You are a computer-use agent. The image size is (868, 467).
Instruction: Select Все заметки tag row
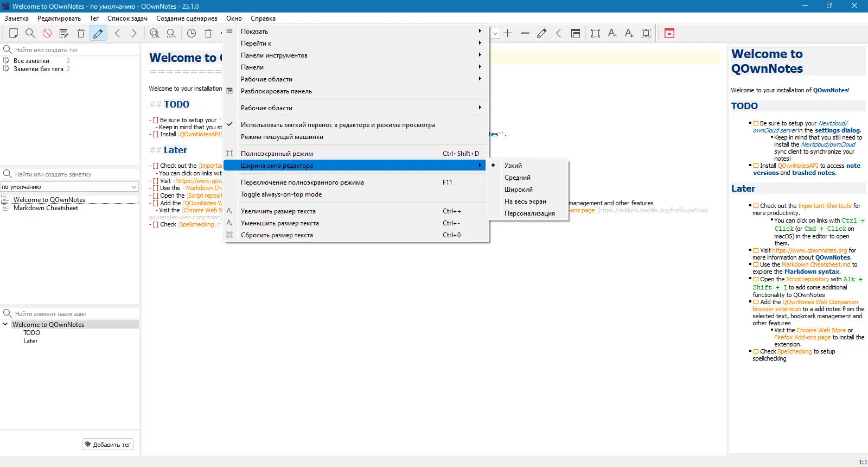[x=69, y=61]
